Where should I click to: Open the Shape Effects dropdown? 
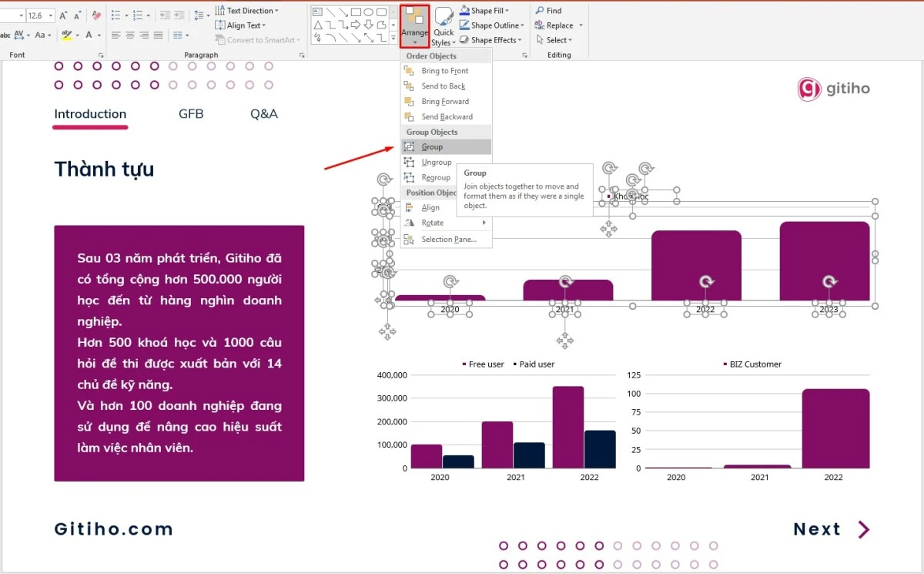(490, 40)
